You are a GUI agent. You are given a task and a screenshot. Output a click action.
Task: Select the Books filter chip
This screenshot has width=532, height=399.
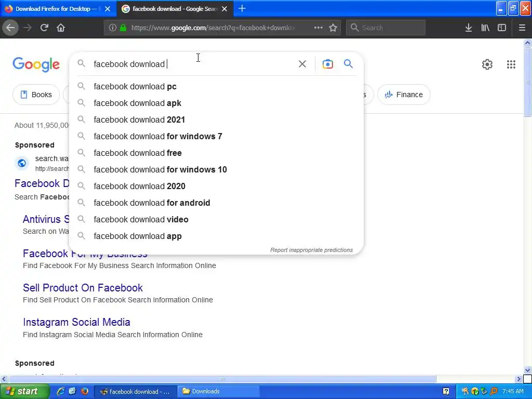(36, 95)
